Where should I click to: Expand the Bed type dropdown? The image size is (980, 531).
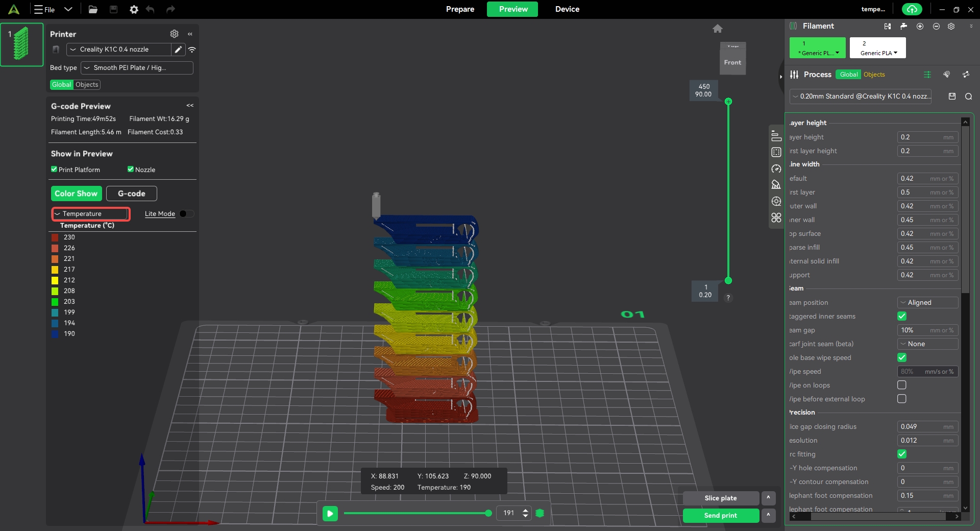(x=137, y=68)
